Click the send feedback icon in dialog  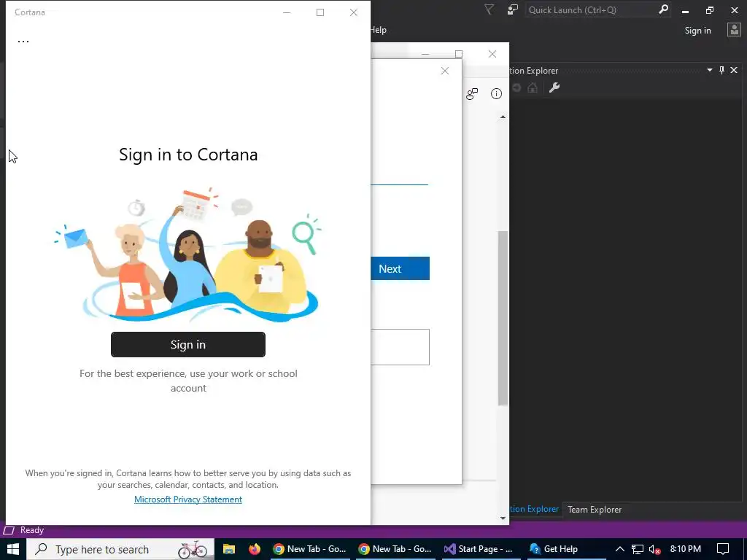tap(472, 94)
